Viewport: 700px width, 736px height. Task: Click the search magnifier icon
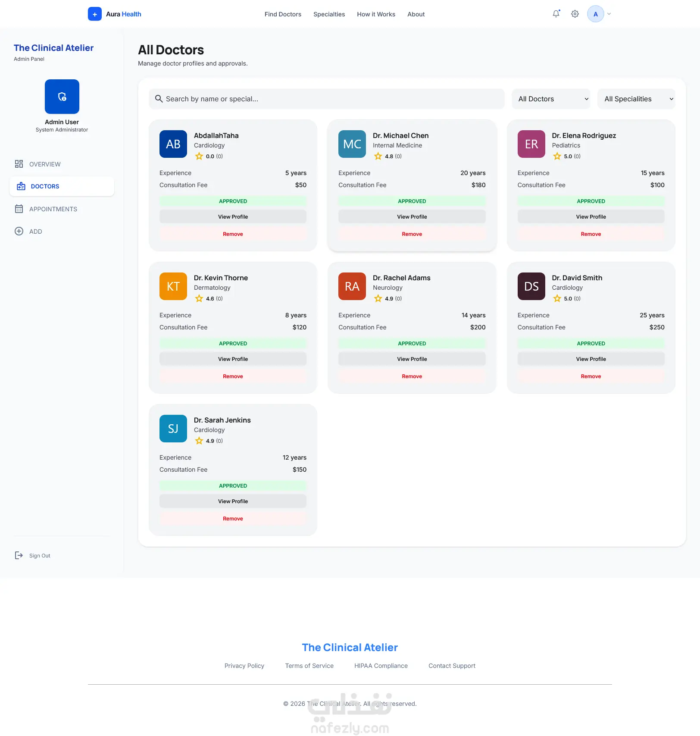pyautogui.click(x=159, y=99)
